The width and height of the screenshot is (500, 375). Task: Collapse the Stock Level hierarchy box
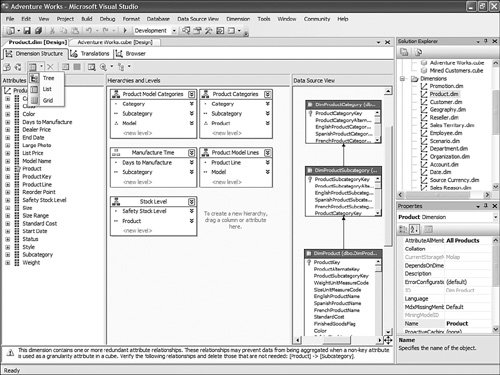[192, 202]
